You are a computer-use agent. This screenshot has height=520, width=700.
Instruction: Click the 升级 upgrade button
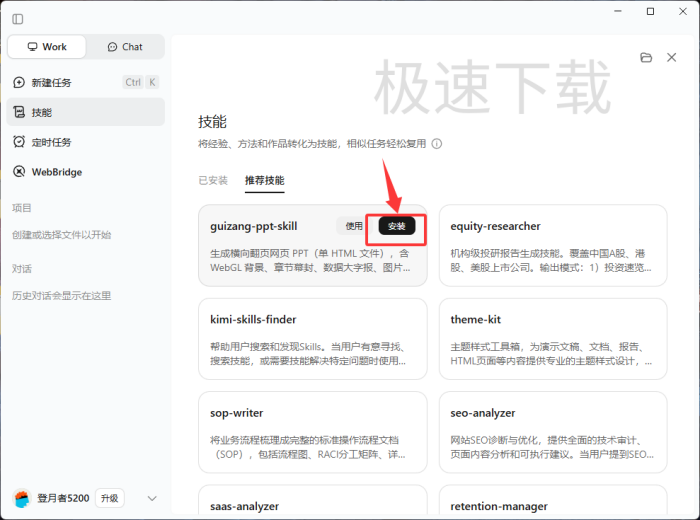coord(109,498)
